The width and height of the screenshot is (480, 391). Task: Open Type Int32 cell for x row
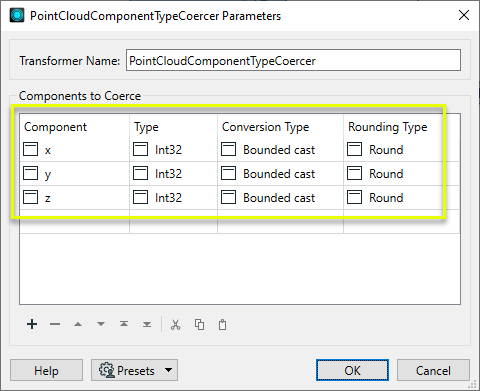tap(173, 150)
